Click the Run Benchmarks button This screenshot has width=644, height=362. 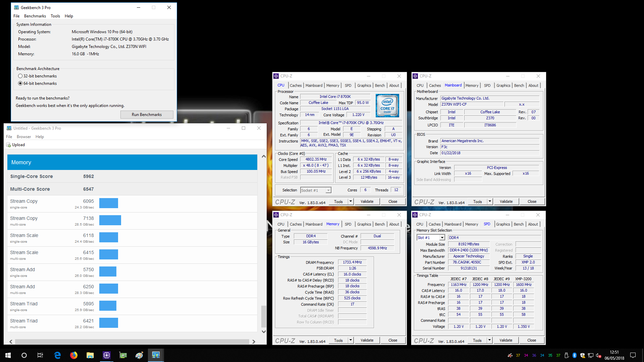(x=147, y=115)
